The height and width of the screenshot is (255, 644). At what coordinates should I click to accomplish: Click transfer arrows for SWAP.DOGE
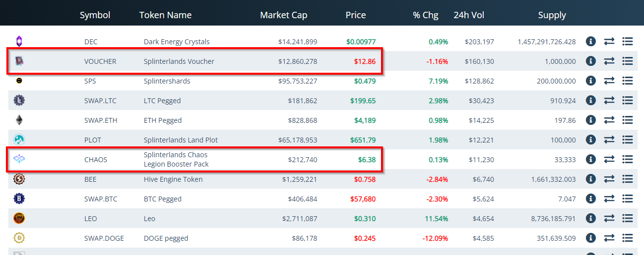(609, 238)
